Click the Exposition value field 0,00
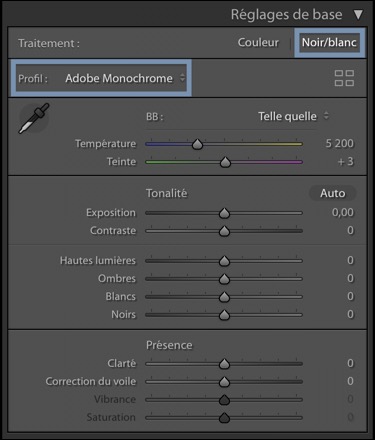 343,212
